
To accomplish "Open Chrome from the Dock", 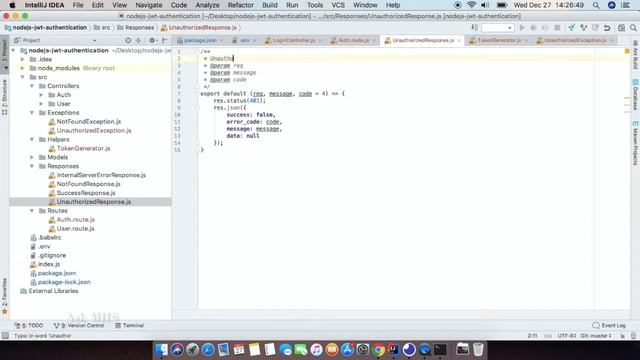I will point(378,350).
